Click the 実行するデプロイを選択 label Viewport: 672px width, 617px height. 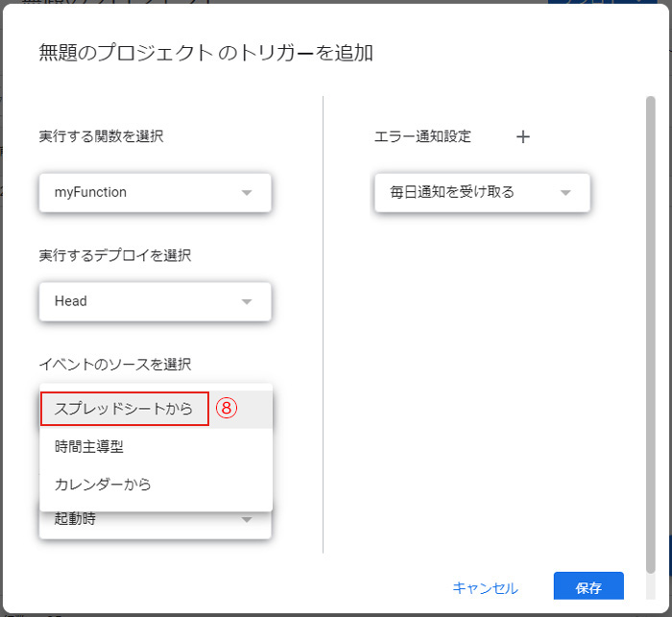pyautogui.click(x=115, y=255)
